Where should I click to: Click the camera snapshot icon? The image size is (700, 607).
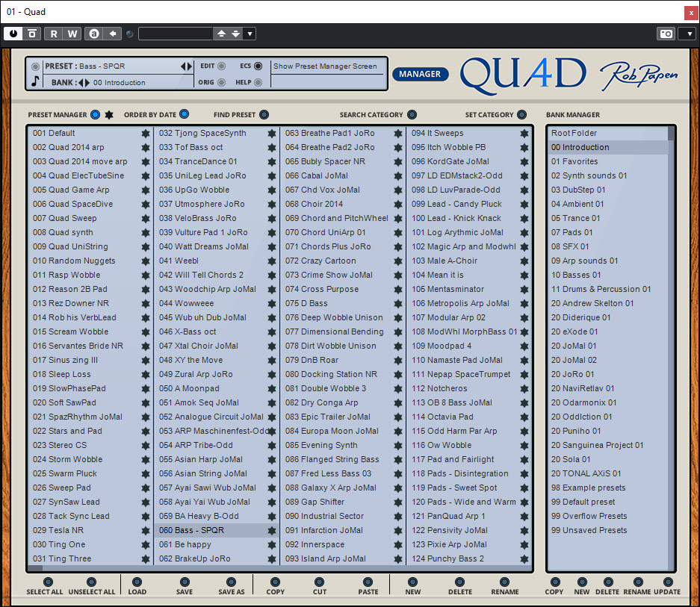coord(665,34)
